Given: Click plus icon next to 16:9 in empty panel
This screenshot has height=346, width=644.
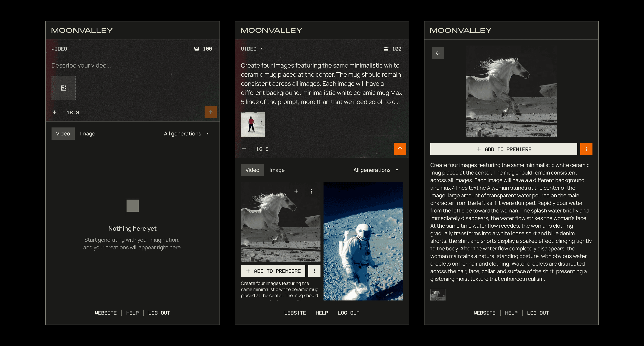Looking at the screenshot, I should (55, 112).
